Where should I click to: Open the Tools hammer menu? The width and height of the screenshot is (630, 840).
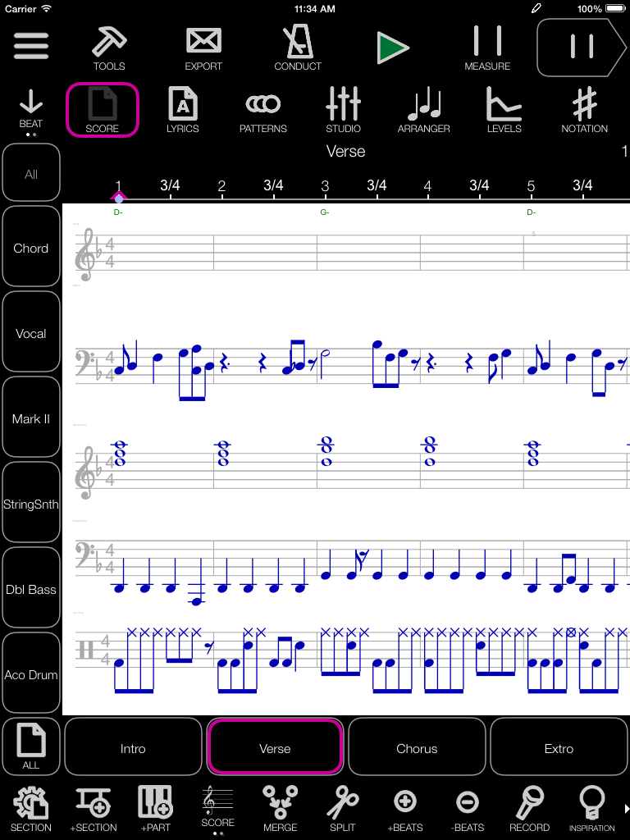[x=109, y=48]
